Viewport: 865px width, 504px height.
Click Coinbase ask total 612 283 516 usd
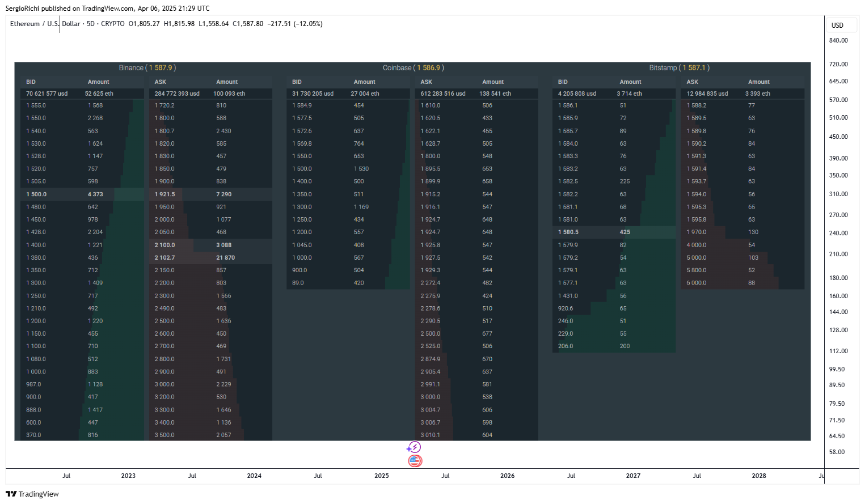(x=443, y=94)
